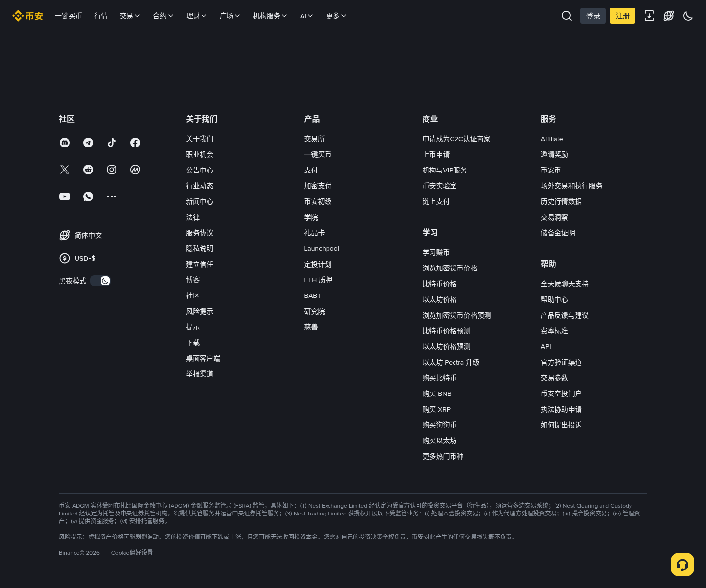Open the X (Twitter) community icon
The width and height of the screenshot is (706, 588).
point(65,170)
